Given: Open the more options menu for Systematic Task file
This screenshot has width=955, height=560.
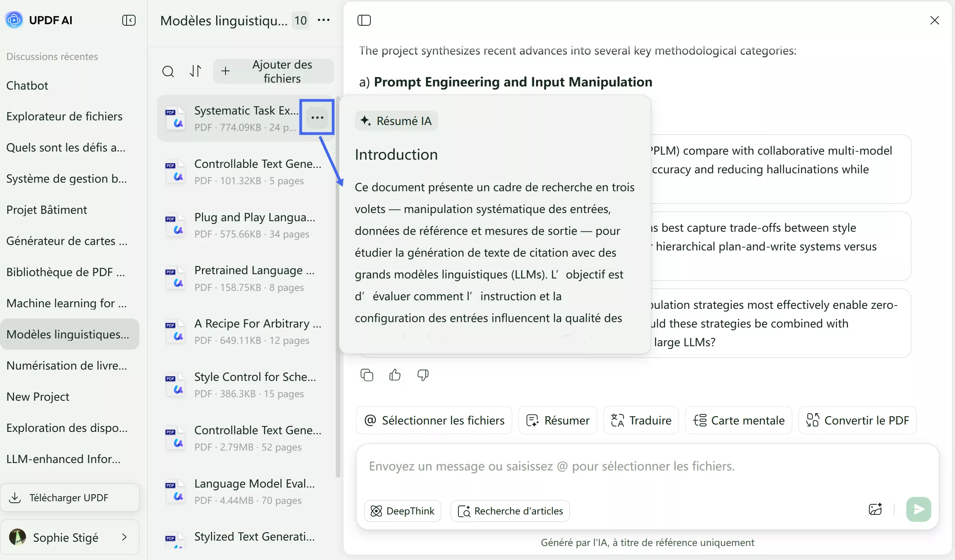Looking at the screenshot, I should pyautogui.click(x=317, y=117).
